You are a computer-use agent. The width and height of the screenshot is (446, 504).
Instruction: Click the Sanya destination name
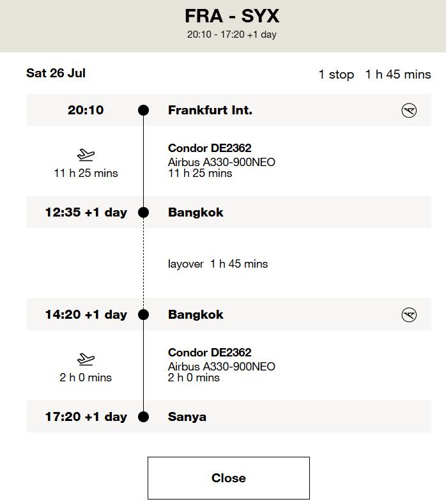tap(187, 417)
